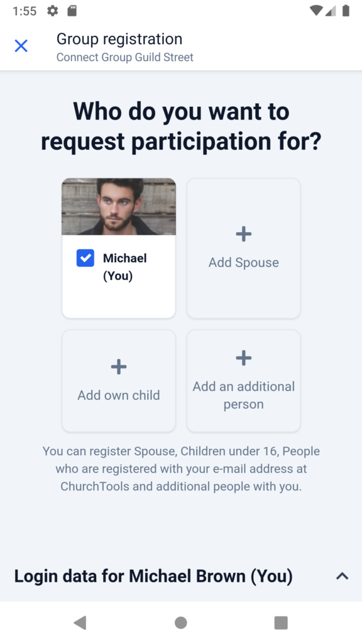Tap the Wi-Fi signal status icon
This screenshot has width=362, height=644.
316,11
